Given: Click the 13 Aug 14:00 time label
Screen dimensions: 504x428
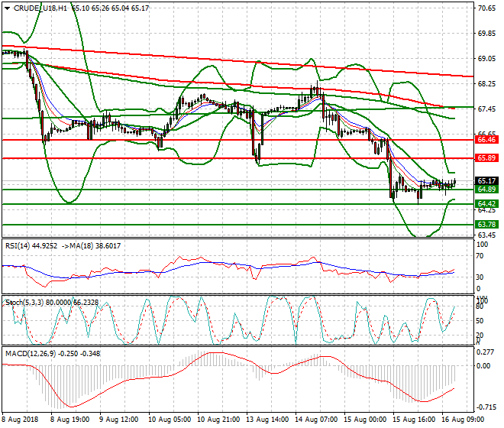Looking at the screenshot, I should pyautogui.click(x=267, y=420).
